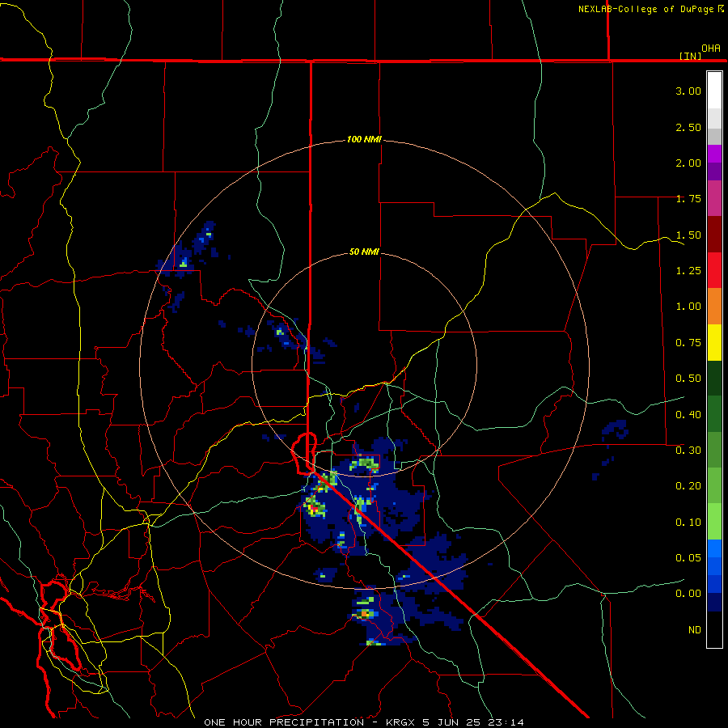Click the 1.75 legend value
Image resolution: width=728 pixels, height=728 pixels.
[688, 199]
